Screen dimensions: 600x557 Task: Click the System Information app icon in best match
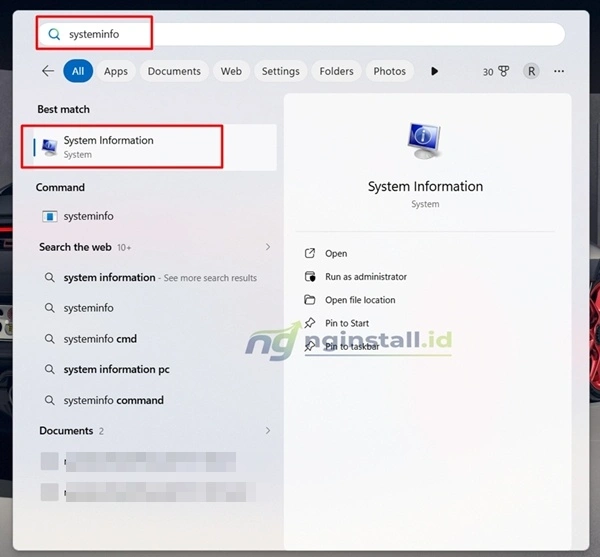coord(50,148)
